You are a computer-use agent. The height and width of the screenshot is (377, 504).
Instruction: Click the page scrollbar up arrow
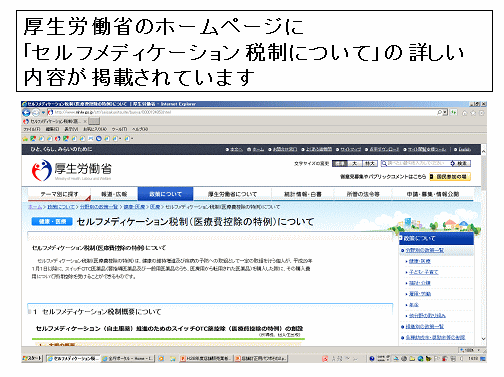tap(484, 151)
